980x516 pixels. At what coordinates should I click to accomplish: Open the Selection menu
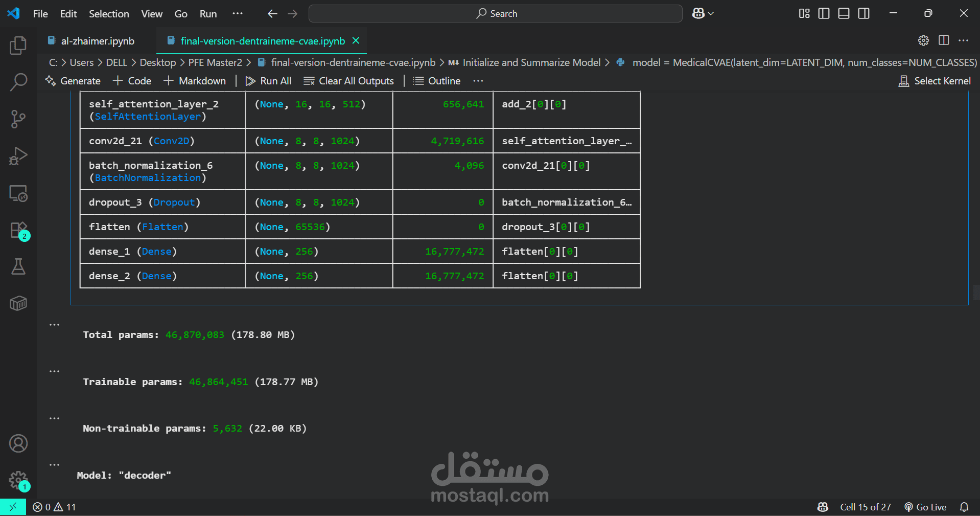pos(109,14)
